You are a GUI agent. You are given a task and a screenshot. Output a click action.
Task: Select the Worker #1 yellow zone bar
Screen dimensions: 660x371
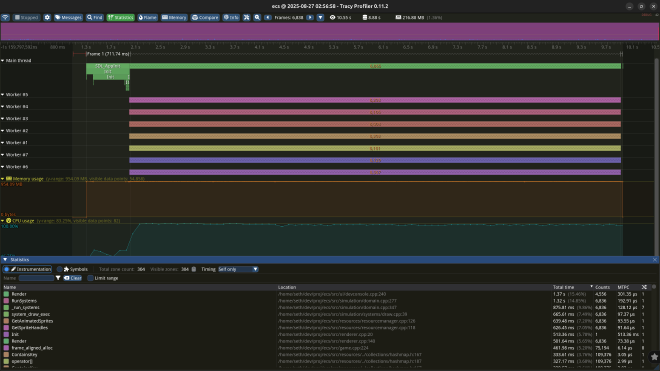[x=375, y=148]
